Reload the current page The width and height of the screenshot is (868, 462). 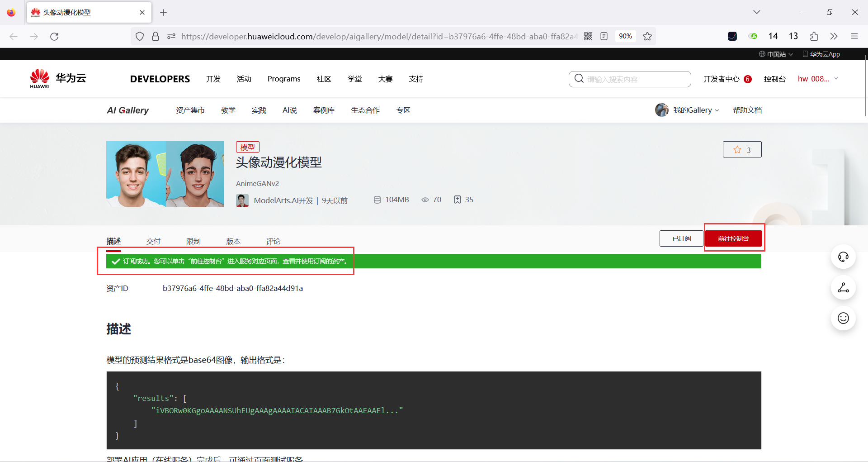pyautogui.click(x=54, y=36)
